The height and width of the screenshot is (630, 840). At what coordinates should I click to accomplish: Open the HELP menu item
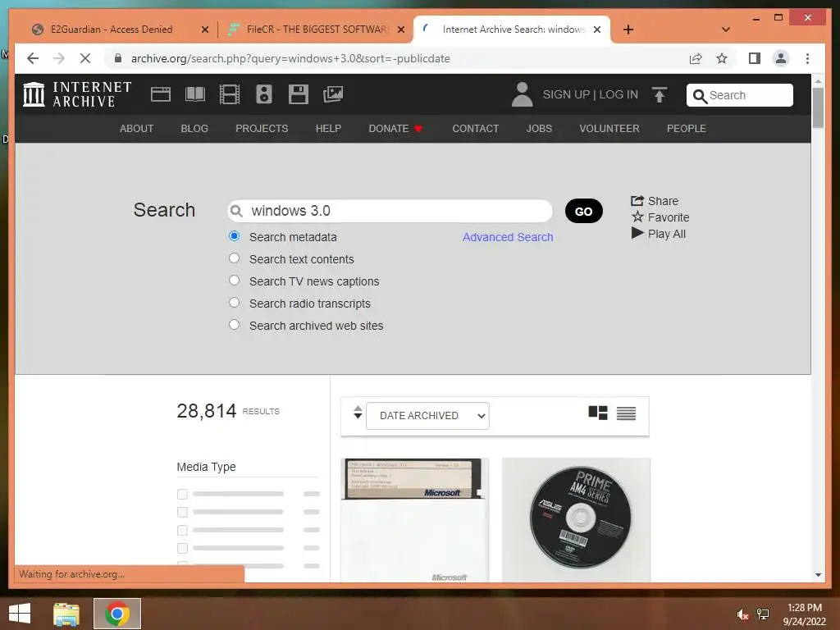328,129
